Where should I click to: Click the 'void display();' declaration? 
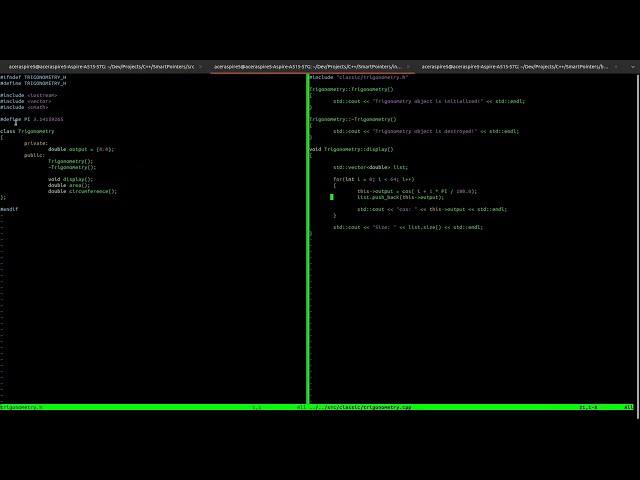point(71,179)
